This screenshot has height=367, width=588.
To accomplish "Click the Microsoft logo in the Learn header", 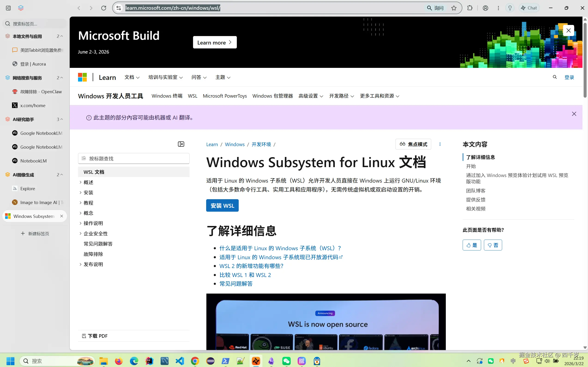I will coord(82,77).
